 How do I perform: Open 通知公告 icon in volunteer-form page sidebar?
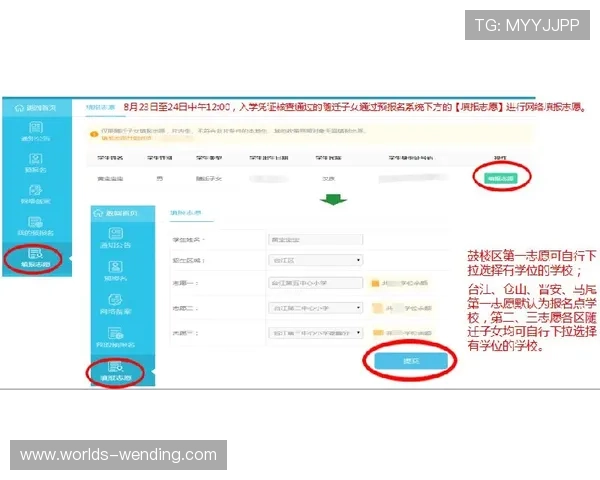coord(116,233)
